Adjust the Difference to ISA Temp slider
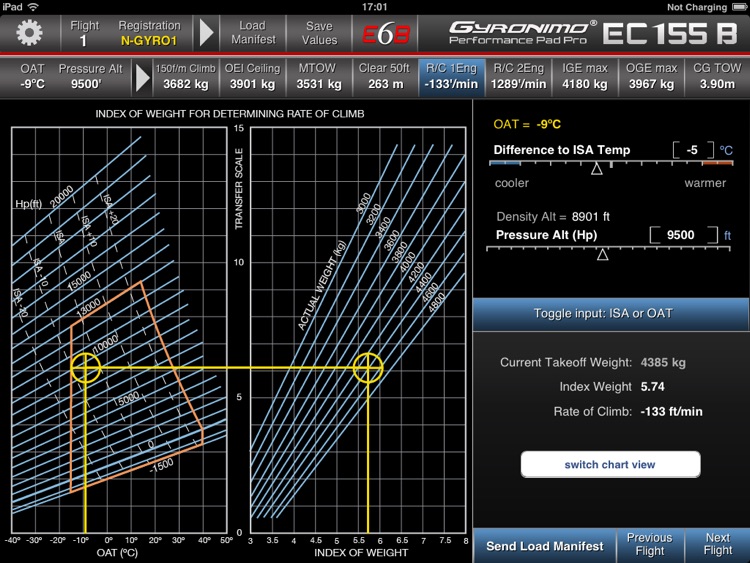750x563 pixels. tap(596, 169)
